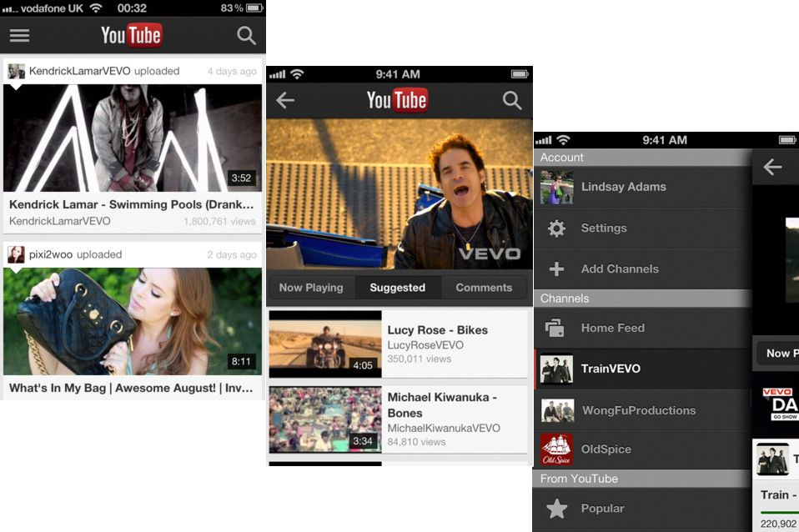Viewport: 799px width, 532px height.
Task: Click the Channels section header
Action: coord(642,299)
